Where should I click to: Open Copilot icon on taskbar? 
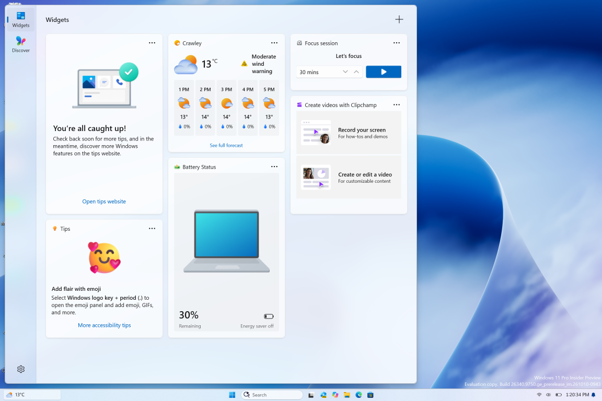(335, 395)
